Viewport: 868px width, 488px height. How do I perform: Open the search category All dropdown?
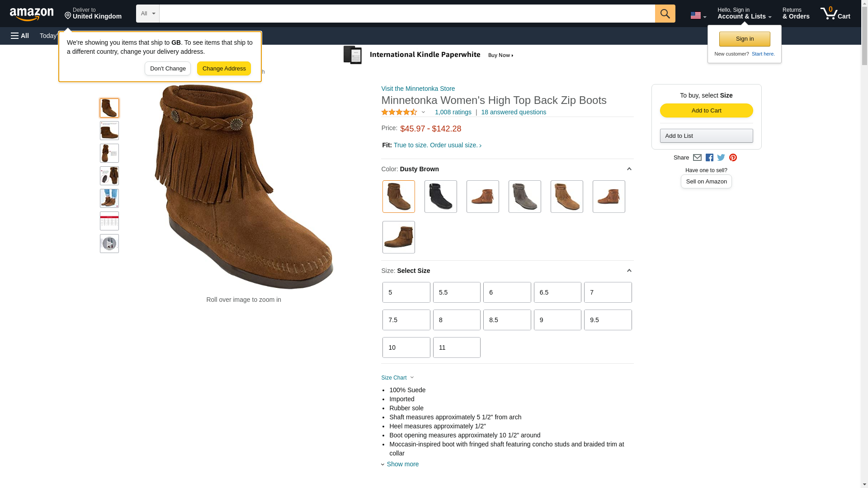pos(147,14)
